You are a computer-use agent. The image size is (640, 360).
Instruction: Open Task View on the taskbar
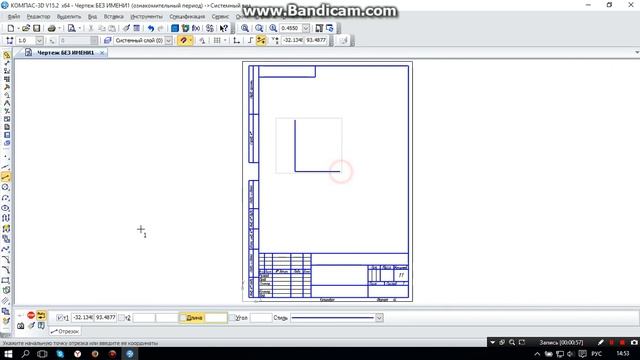coord(42,354)
